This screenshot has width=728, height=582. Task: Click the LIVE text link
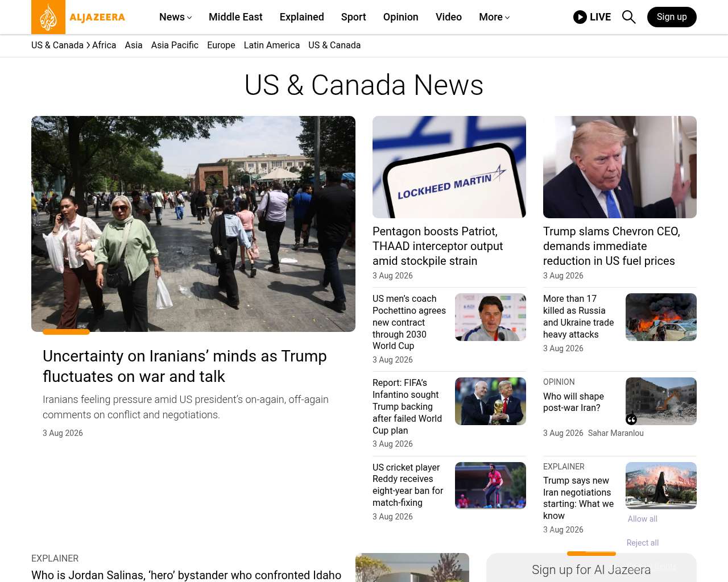point(600,17)
